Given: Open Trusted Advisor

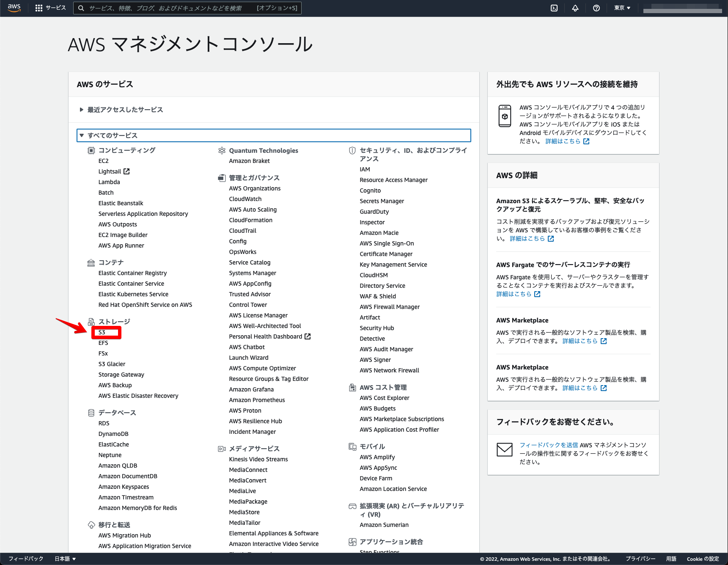Looking at the screenshot, I should (x=250, y=294).
